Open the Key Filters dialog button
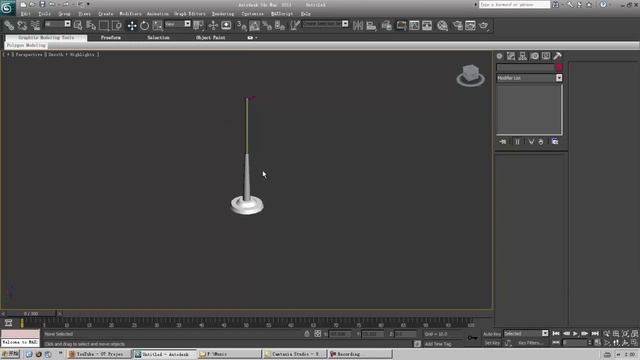 click(x=531, y=343)
